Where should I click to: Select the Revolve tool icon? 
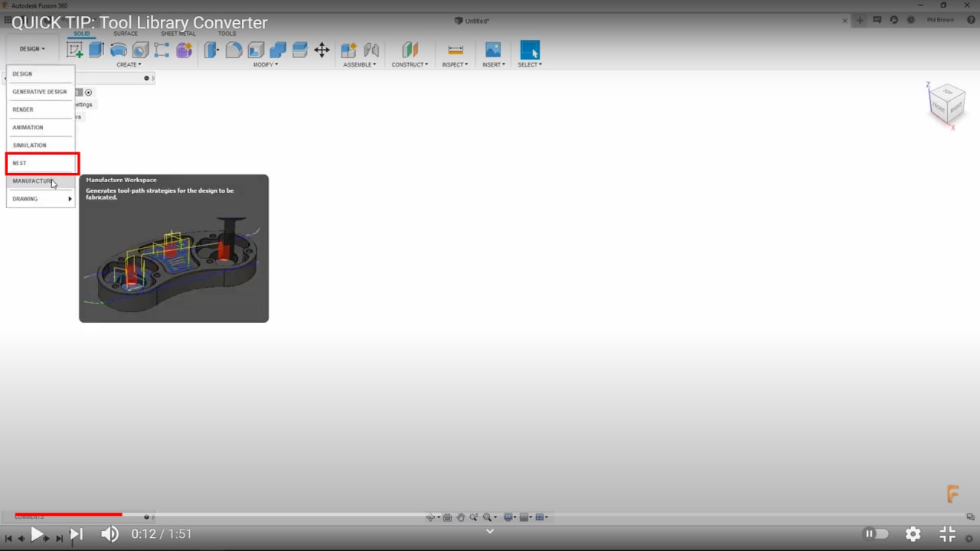pos(119,51)
